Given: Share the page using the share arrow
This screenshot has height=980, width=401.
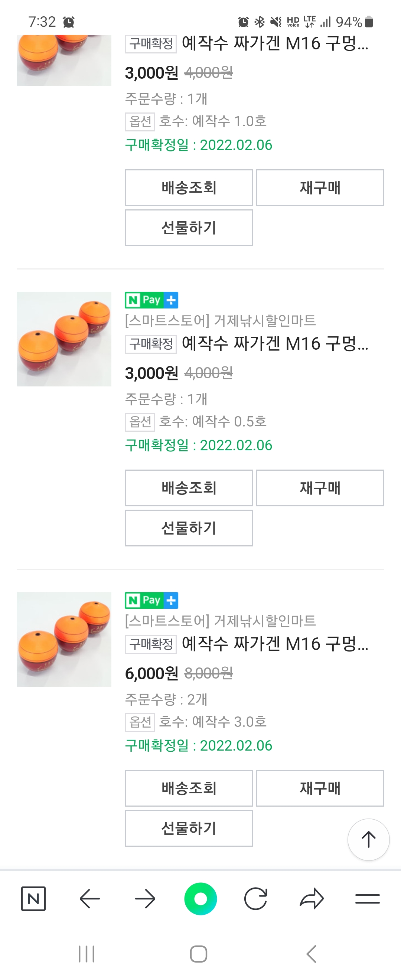Looking at the screenshot, I should [312, 899].
